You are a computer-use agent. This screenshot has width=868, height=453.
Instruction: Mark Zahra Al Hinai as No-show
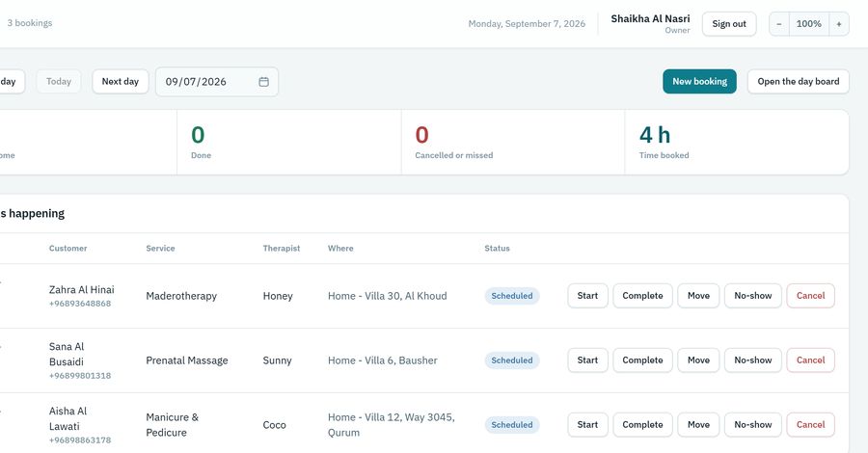pyautogui.click(x=753, y=295)
